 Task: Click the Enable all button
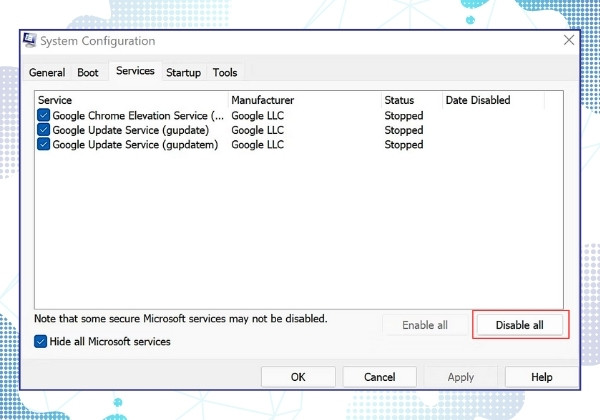pos(425,325)
